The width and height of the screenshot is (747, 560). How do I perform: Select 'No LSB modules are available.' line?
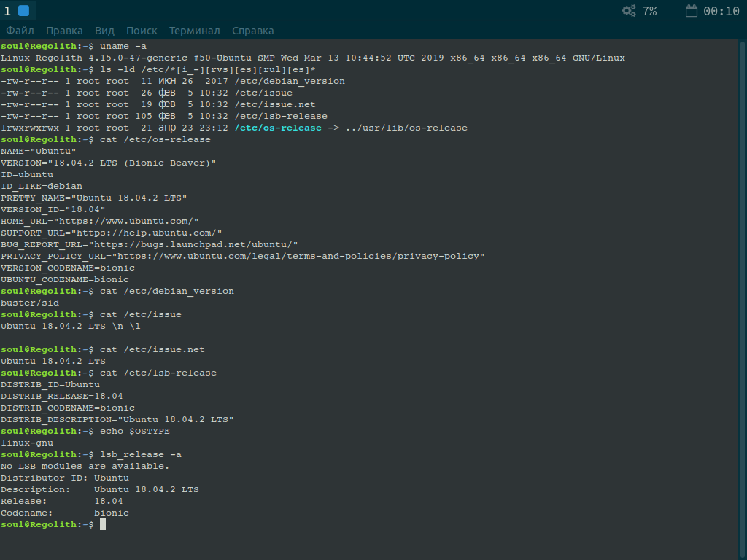pos(85,466)
